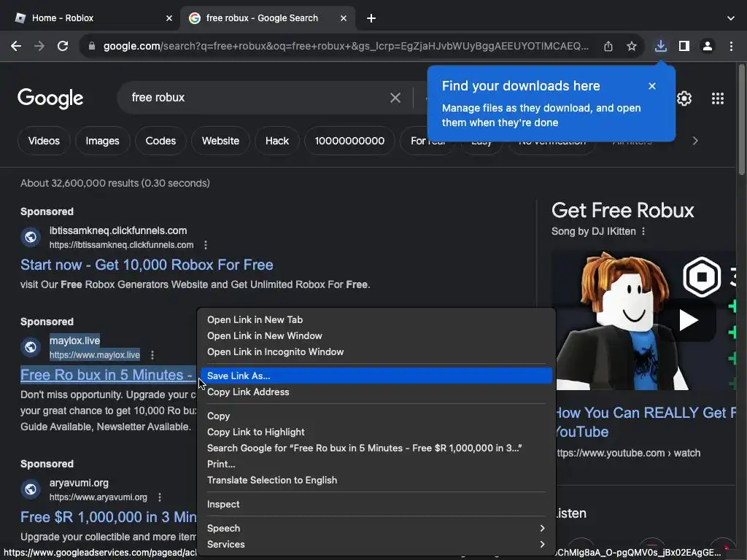The image size is (747, 560).
Task: Open Chrome three-dot menu
Action: [x=731, y=46]
